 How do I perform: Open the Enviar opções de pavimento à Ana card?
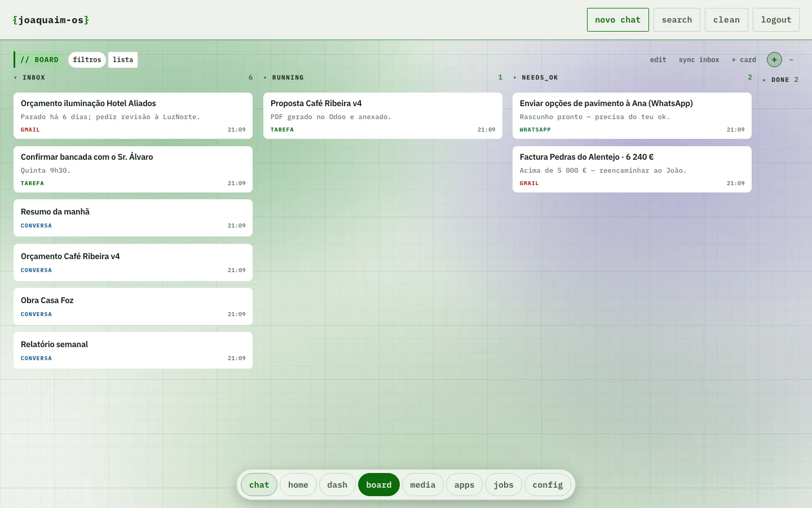632,116
